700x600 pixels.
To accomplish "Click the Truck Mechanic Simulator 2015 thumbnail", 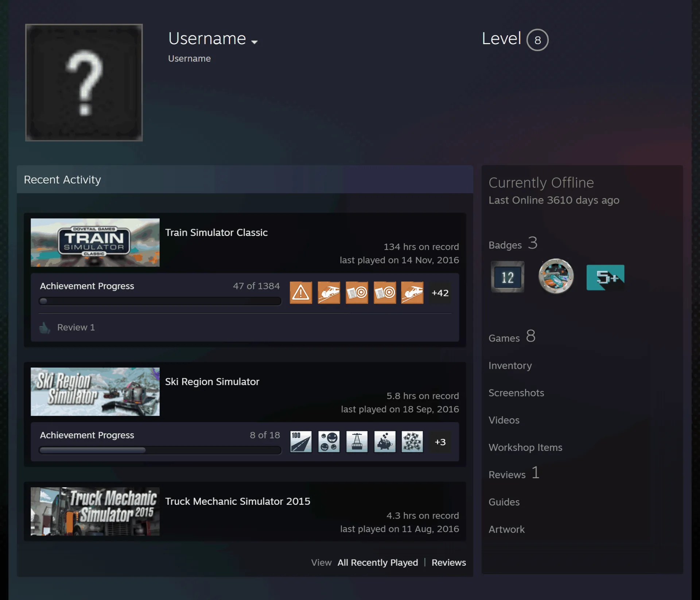I will click(95, 511).
